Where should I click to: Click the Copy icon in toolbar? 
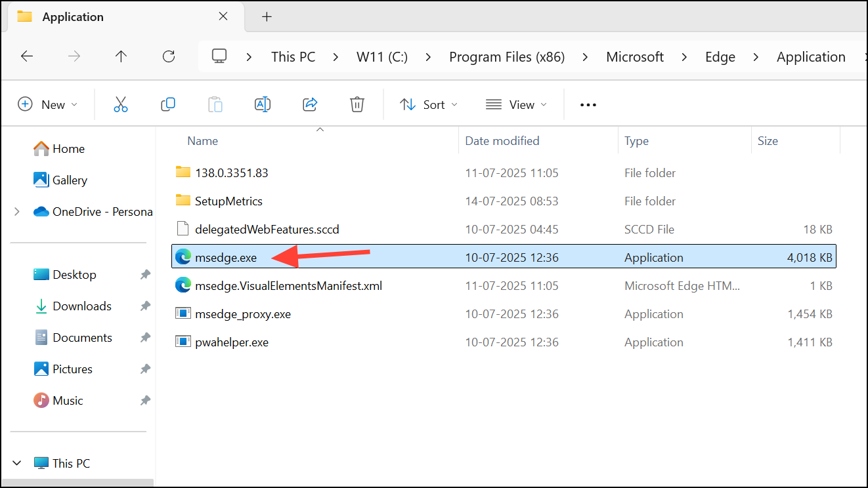coord(168,104)
